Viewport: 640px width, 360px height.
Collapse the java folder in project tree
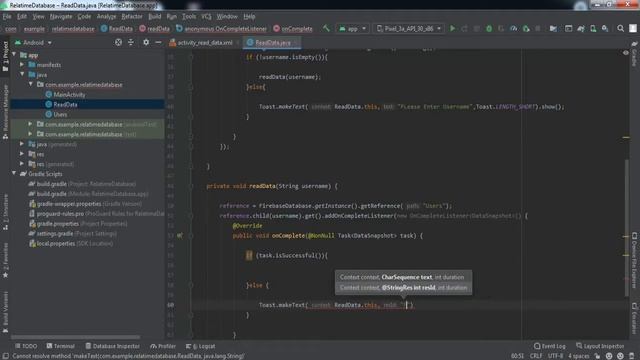tap(22, 75)
